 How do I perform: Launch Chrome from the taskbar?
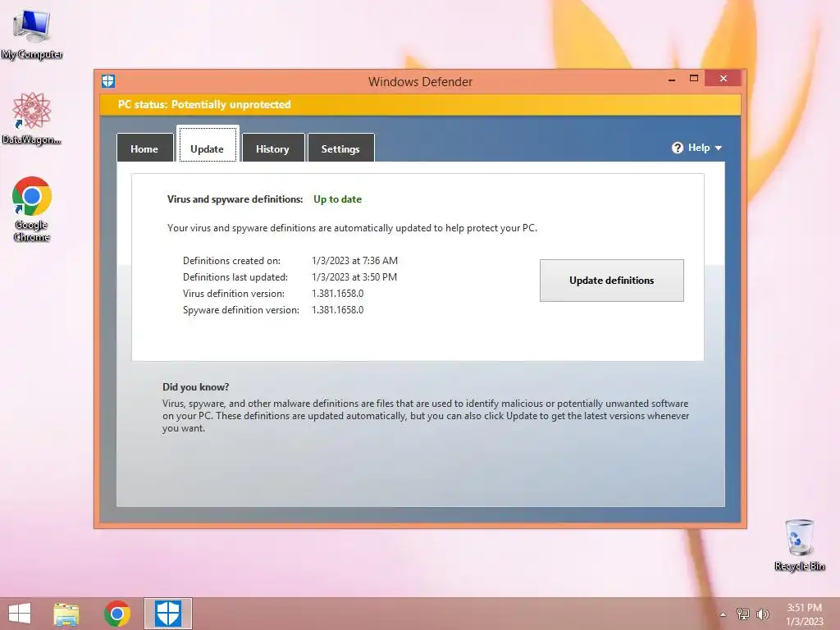pos(116,614)
